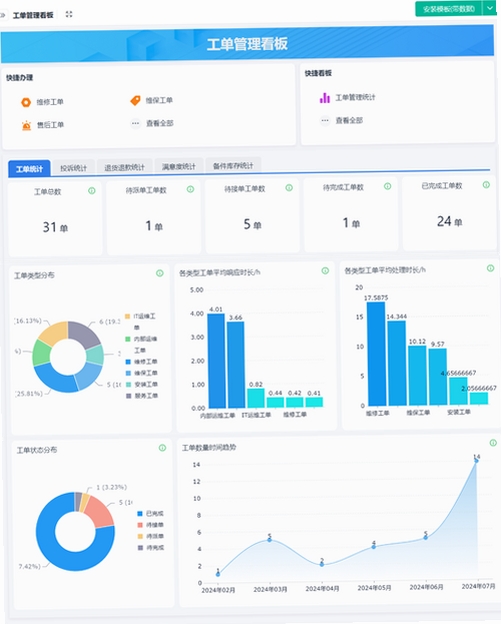Expand the dropdown arrow beside the install template button
The height and width of the screenshot is (624, 501).
tap(490, 8)
